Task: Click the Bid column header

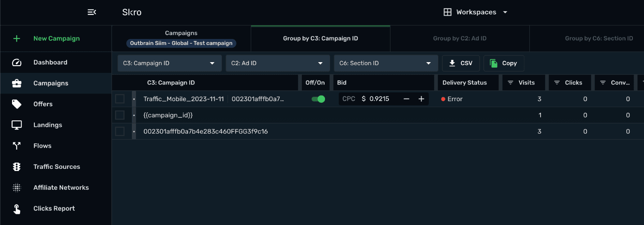Action: [x=342, y=83]
